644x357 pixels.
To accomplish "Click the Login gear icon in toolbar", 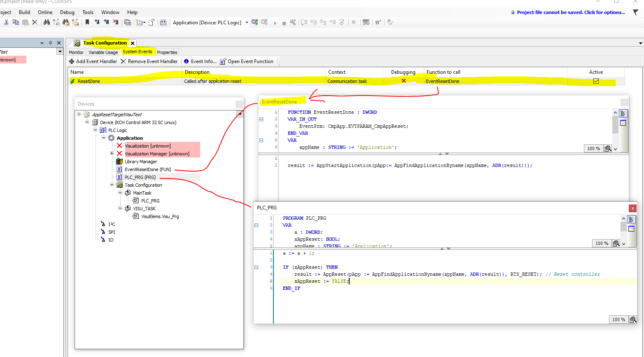I will point(254,22).
